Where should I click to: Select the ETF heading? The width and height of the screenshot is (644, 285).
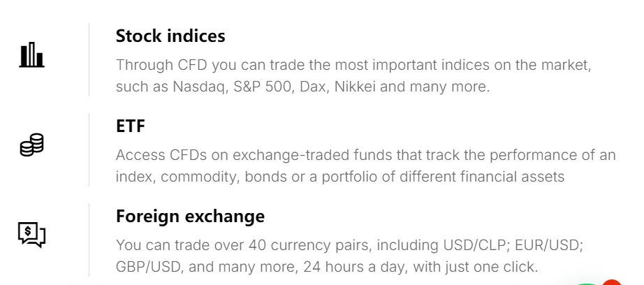click(130, 126)
